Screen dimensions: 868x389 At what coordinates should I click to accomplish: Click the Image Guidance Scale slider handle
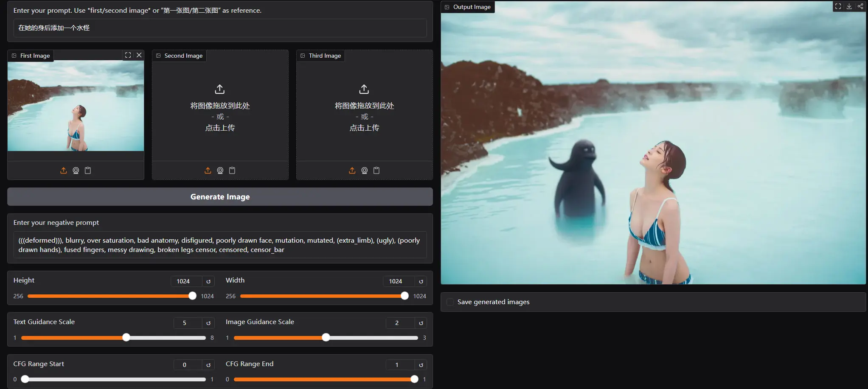coord(326,338)
